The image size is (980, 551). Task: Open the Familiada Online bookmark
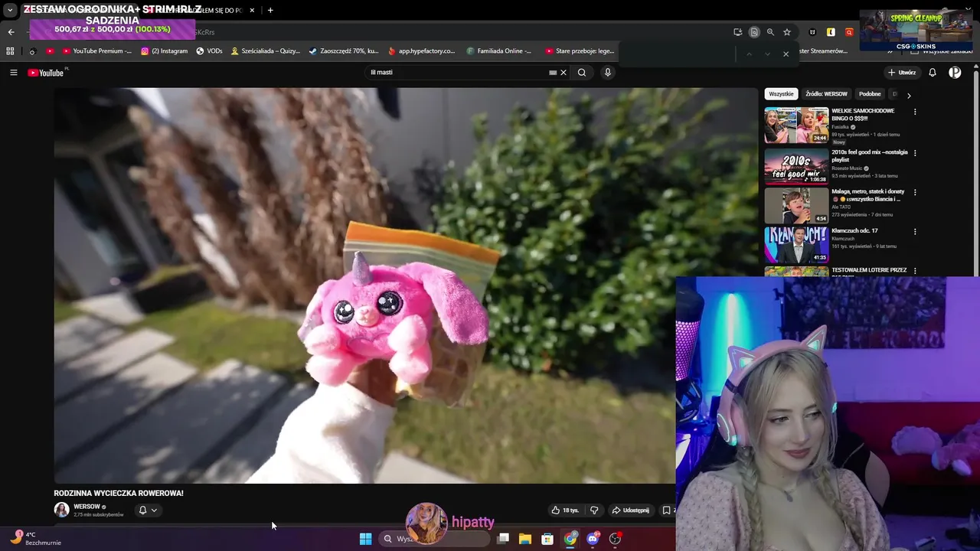pos(498,51)
